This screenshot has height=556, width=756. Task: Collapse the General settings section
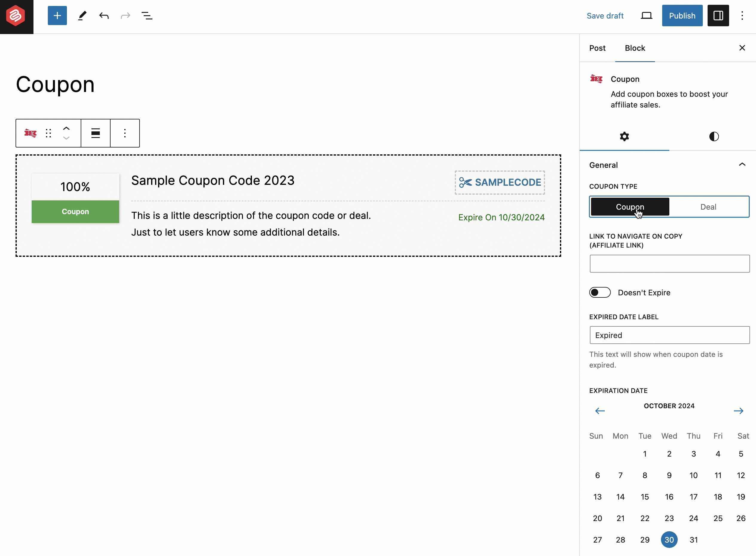tap(742, 165)
